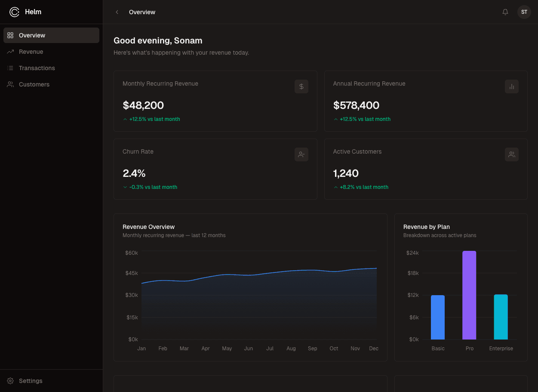Image resolution: width=538 pixels, height=392 pixels.
Task: Click the purple Pro bar in chart
Action: 469,295
